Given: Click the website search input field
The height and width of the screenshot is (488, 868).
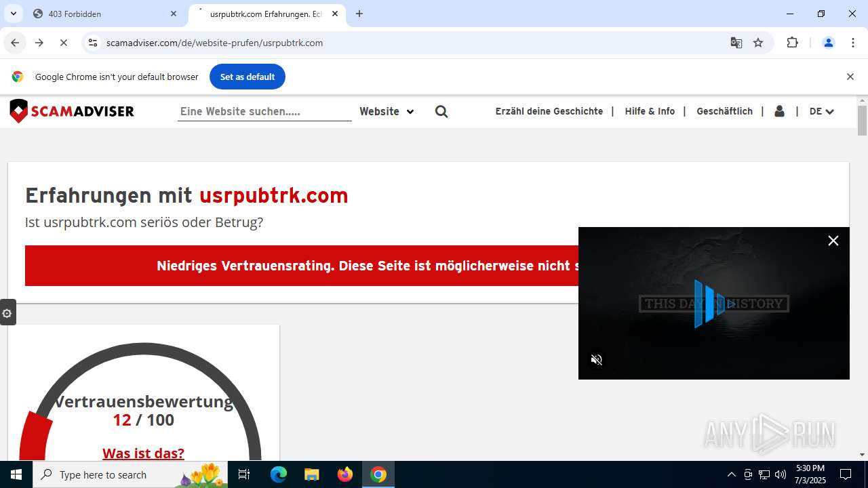Looking at the screenshot, I should pyautogui.click(x=264, y=111).
